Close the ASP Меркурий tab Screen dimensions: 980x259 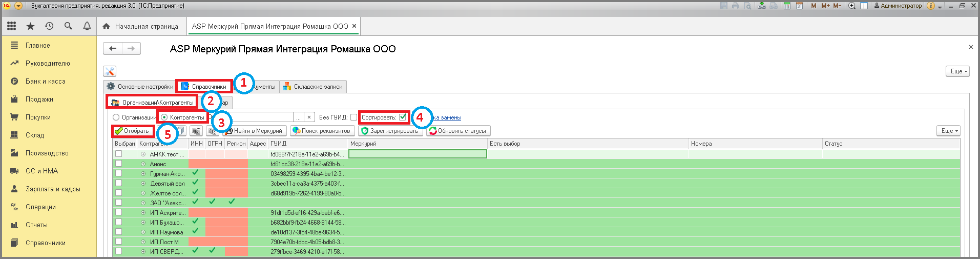click(x=354, y=26)
